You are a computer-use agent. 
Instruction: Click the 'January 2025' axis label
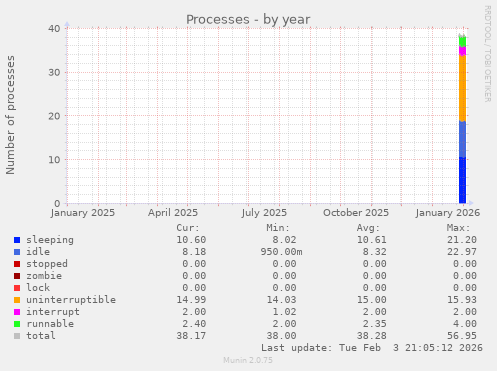(x=83, y=213)
